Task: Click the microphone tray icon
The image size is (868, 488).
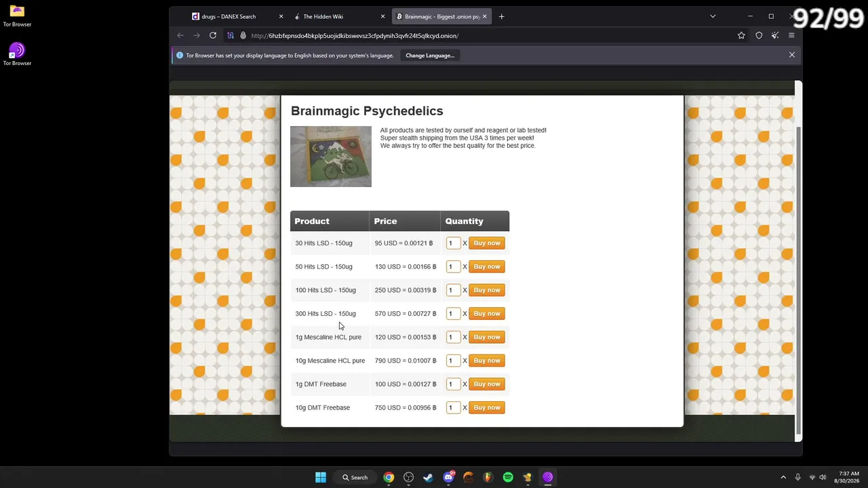Action: tap(798, 477)
